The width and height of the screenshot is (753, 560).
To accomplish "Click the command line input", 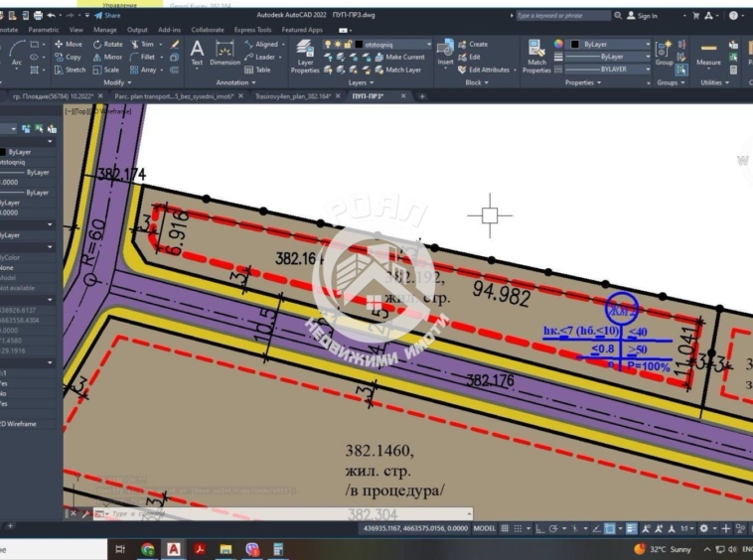I will pyautogui.click(x=283, y=514).
